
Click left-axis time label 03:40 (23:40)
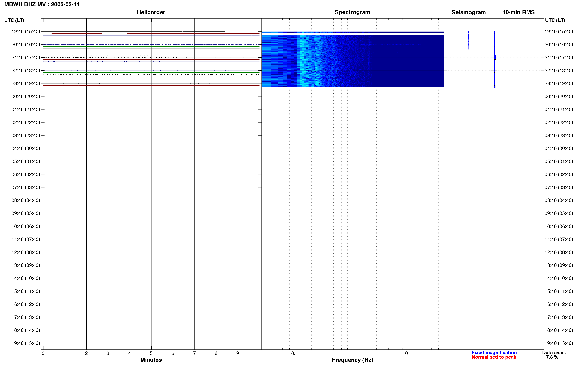click(26, 135)
